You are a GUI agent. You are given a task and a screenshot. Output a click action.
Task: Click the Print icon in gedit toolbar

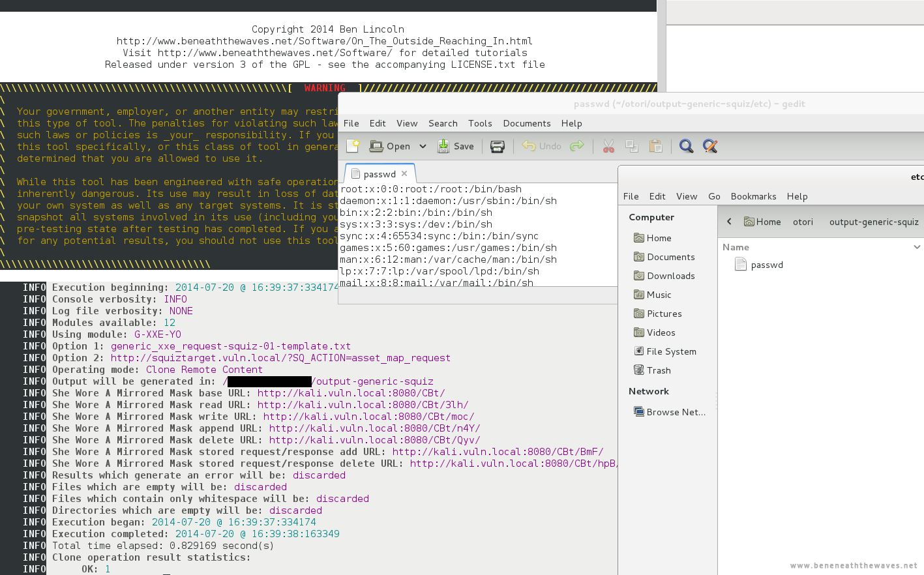[498, 146]
